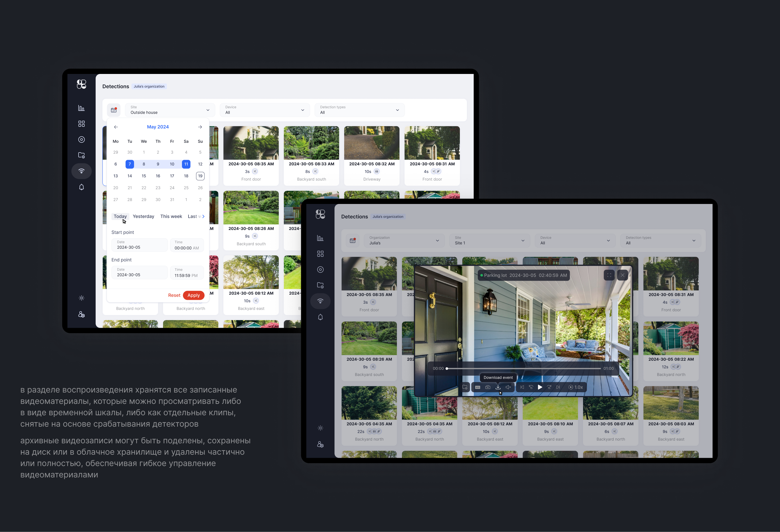Toggle the light theme sun icon in right sidebar
Image resolution: width=780 pixels, height=532 pixels.
[320, 428]
